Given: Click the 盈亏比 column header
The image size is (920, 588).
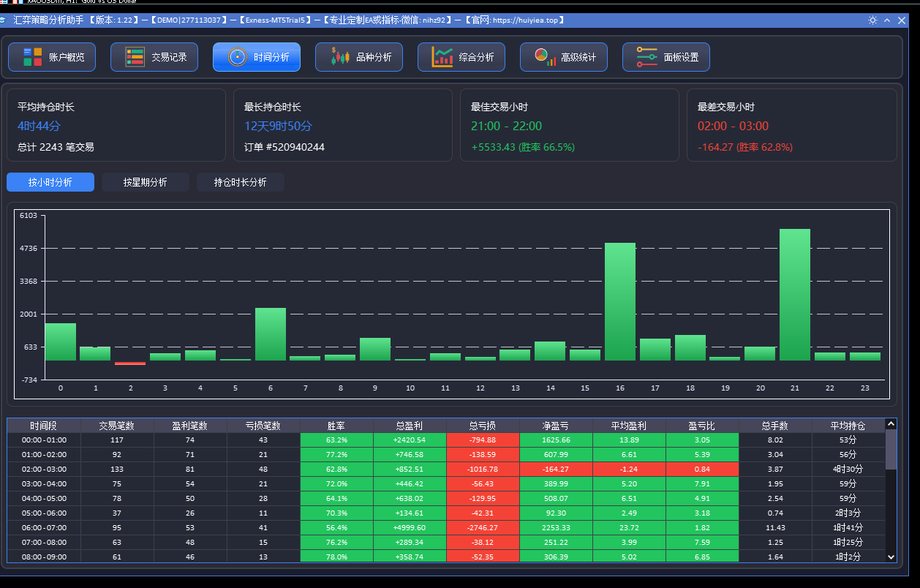Looking at the screenshot, I should click(x=702, y=426).
